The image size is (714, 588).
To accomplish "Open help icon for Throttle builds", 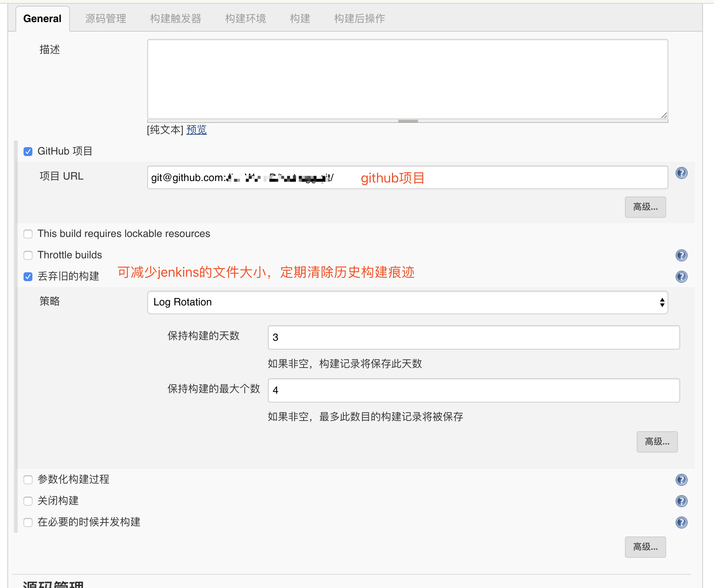I will 681,255.
